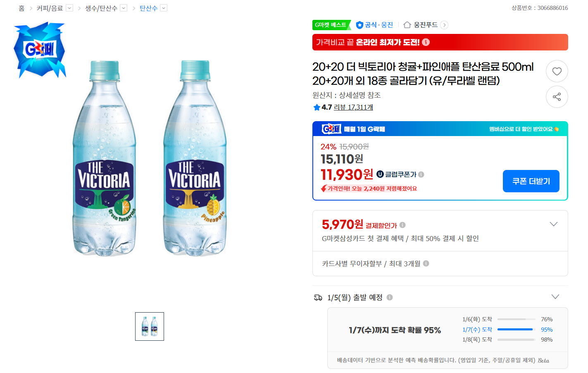Viewport: 588px width, 373px height.
Task: Open reviews via 리뷰 17,311개 link
Action: pyautogui.click(x=353, y=107)
